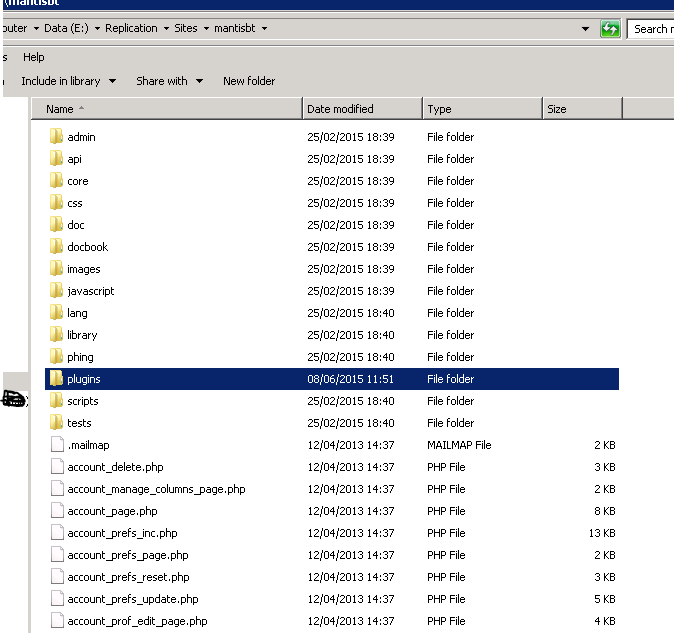Click the New folder button
The height and width of the screenshot is (633, 674).
pos(249,81)
